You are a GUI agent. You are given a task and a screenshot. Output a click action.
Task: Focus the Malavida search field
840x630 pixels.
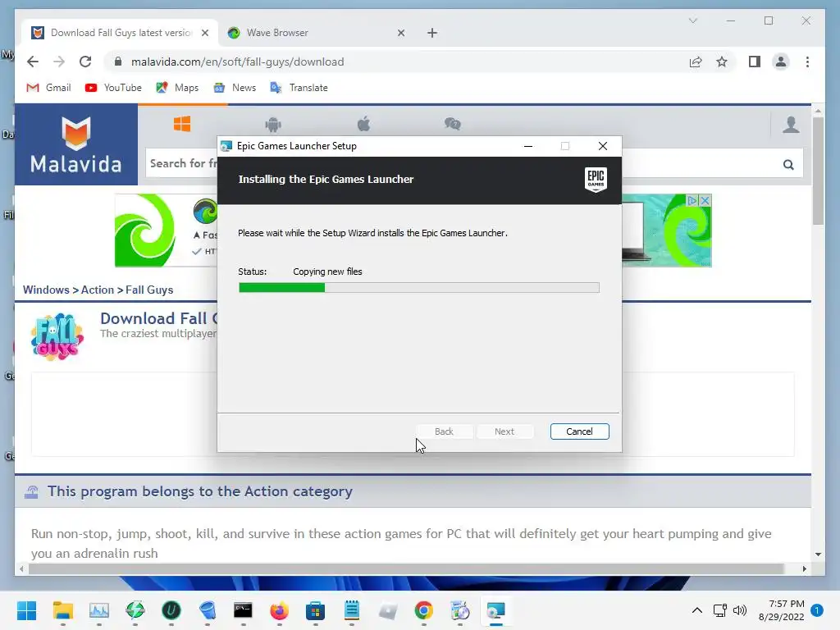[181, 163]
